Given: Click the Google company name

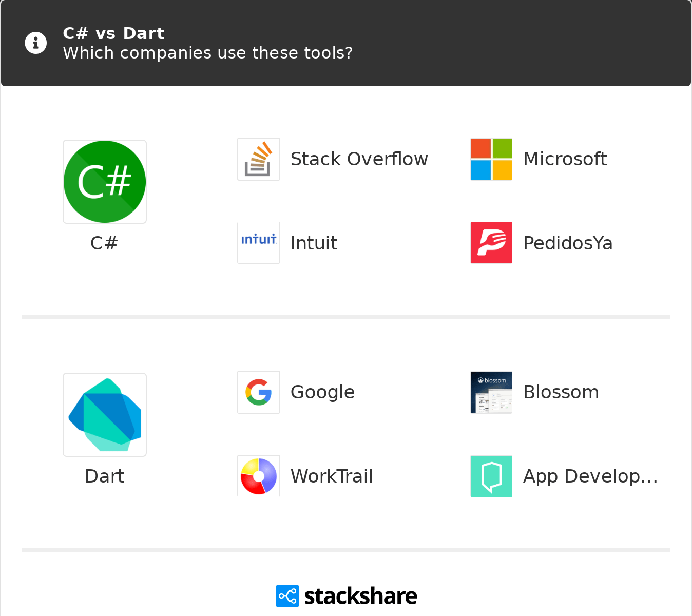Looking at the screenshot, I should pos(322,392).
